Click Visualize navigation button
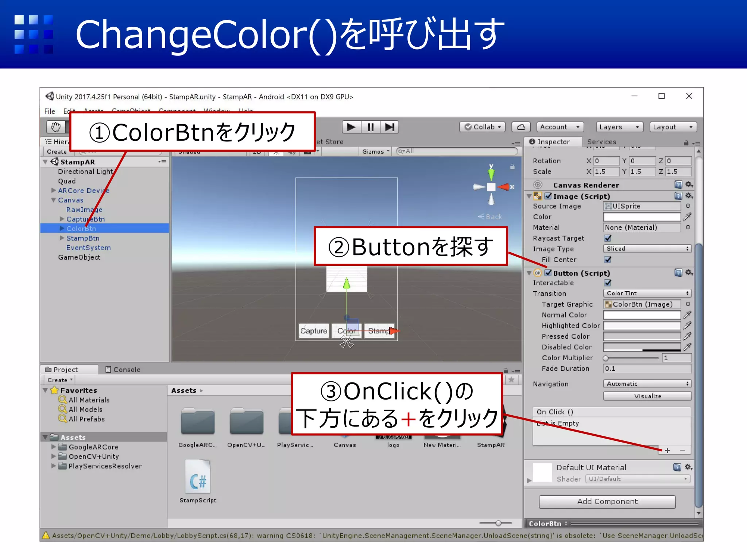Screen dimensions: 747x560 pos(647,396)
